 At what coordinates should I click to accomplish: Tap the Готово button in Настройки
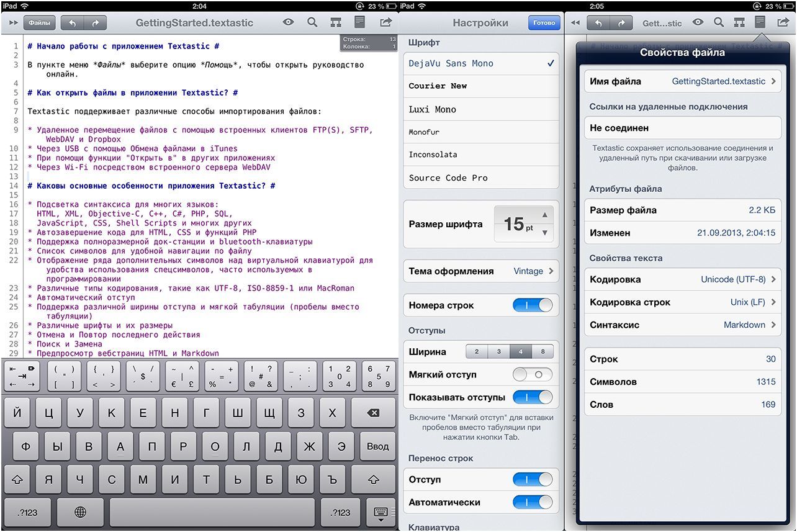pos(544,22)
